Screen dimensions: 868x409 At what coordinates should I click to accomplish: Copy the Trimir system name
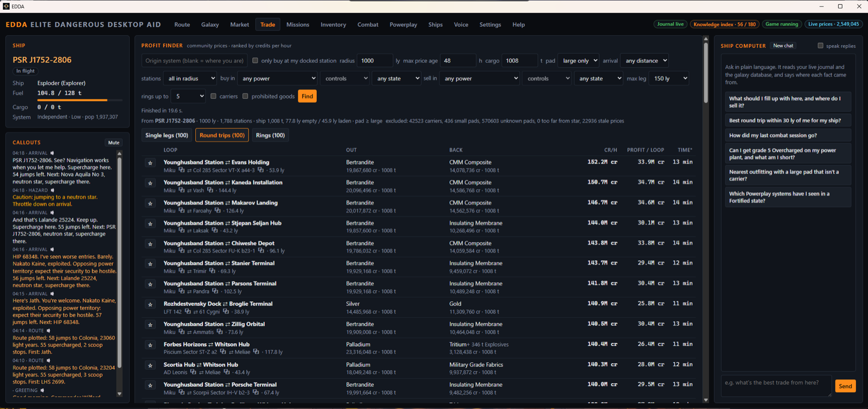pos(212,270)
